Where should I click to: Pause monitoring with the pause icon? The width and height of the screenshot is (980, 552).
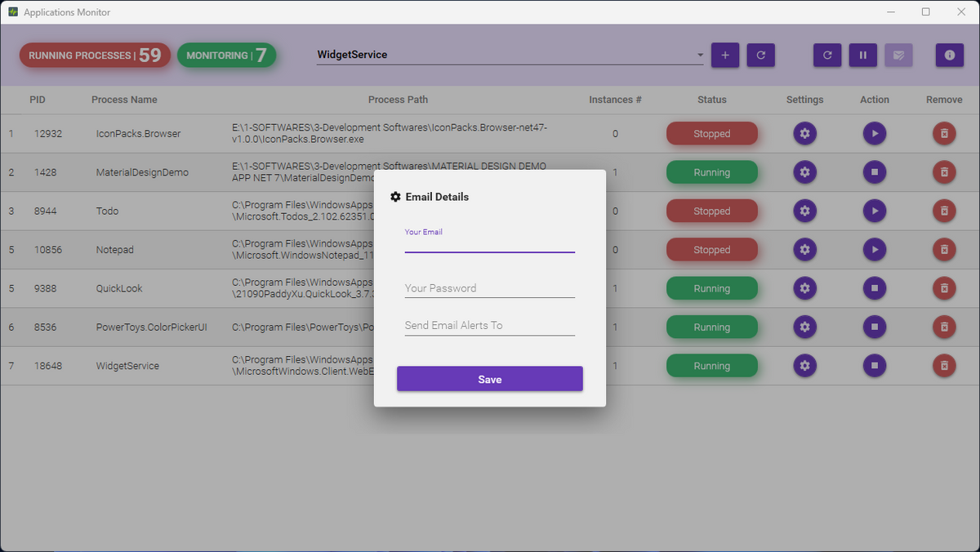[862, 56]
